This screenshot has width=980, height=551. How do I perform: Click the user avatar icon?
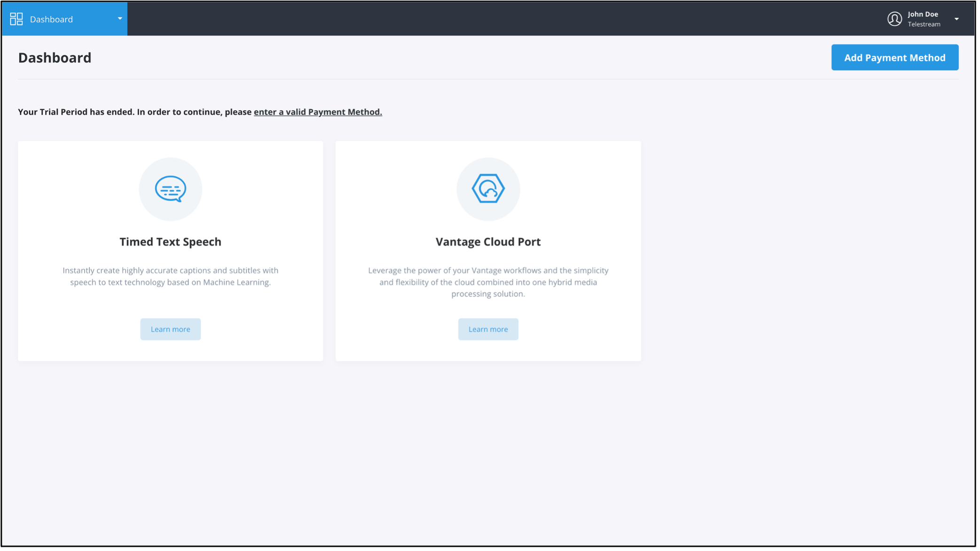[x=894, y=19]
